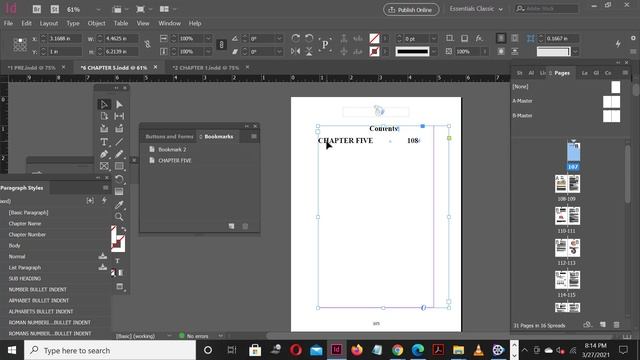Open the Object menu
Viewport: 640px width, 360px height.
point(96,23)
